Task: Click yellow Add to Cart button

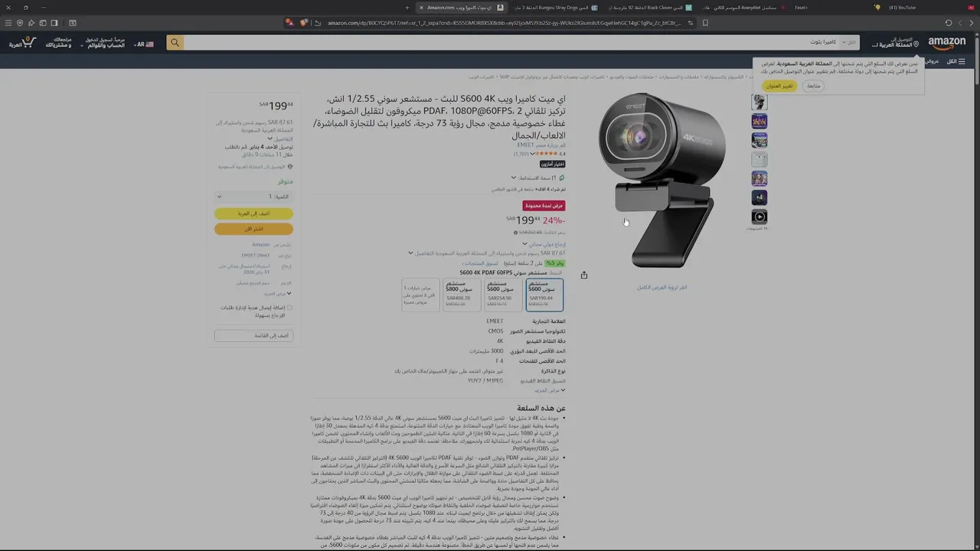Action: [x=253, y=214]
